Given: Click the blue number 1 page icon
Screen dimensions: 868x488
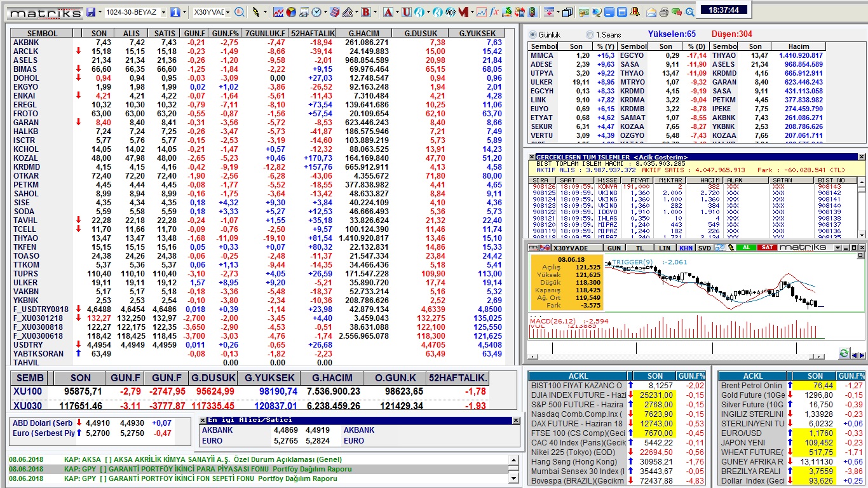Looking at the screenshot, I should [x=175, y=12].
